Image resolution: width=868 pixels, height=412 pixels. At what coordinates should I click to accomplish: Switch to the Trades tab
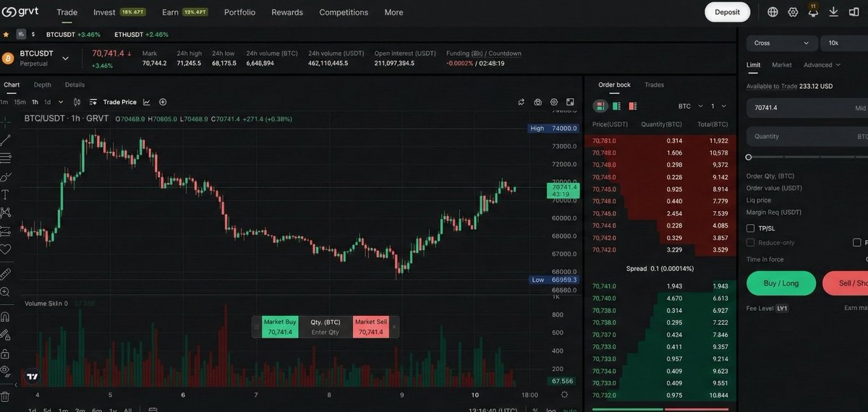coord(655,85)
